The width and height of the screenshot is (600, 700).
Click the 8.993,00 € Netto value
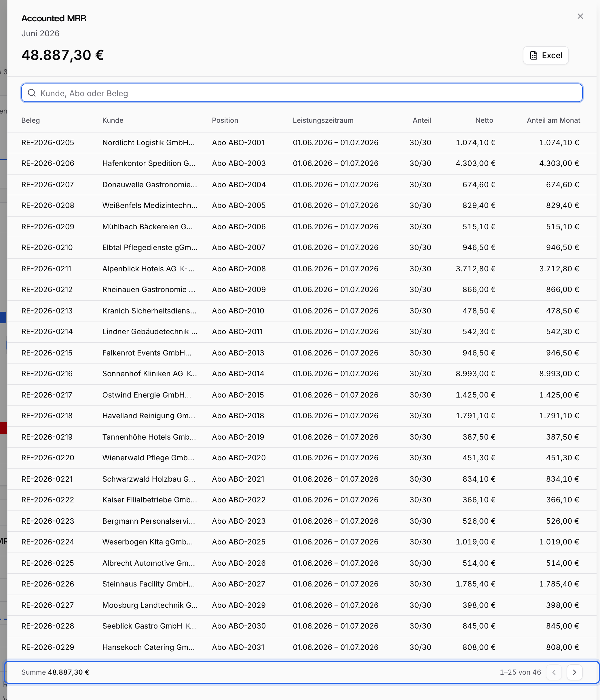pyautogui.click(x=475, y=374)
